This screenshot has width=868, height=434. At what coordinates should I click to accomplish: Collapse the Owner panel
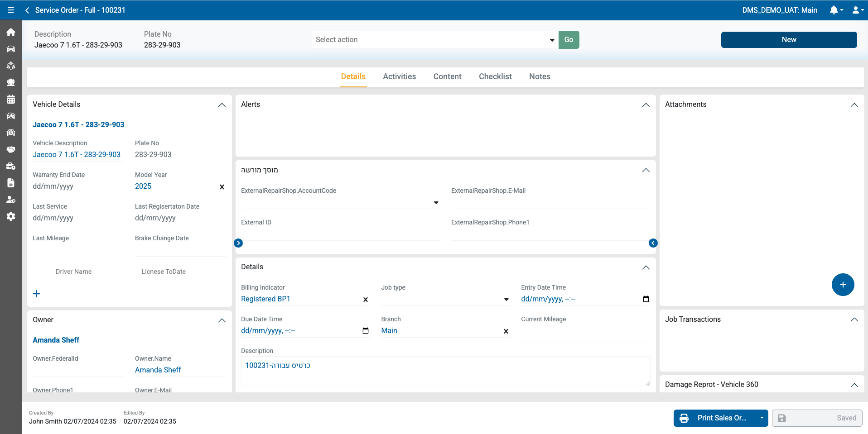pyautogui.click(x=222, y=320)
